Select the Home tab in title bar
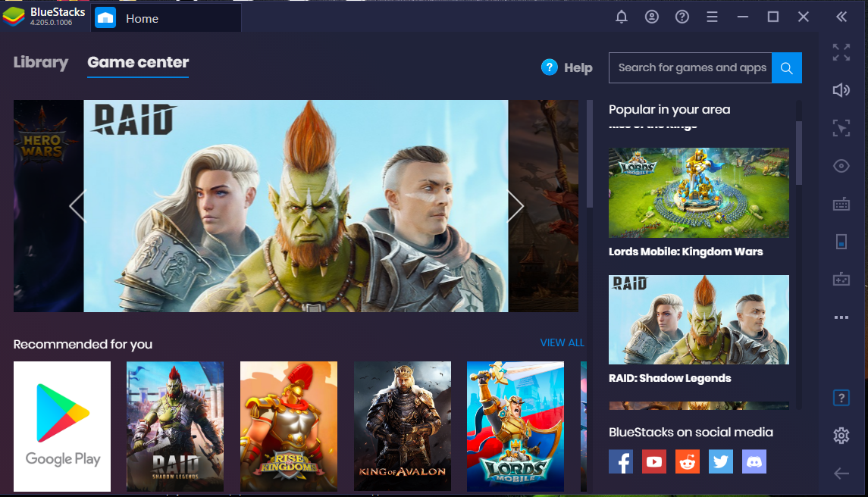Screen dimensions: 868x497 pos(166,18)
